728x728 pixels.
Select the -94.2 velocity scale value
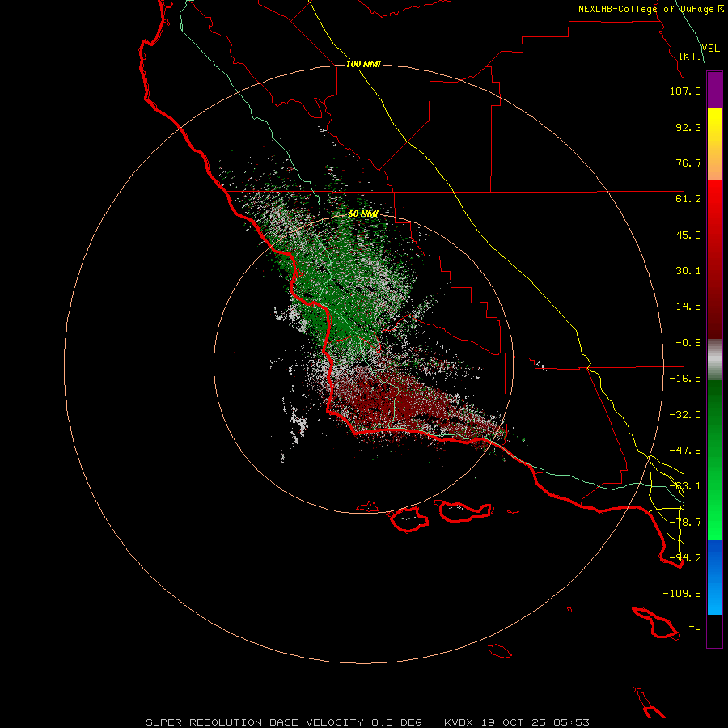coord(685,558)
